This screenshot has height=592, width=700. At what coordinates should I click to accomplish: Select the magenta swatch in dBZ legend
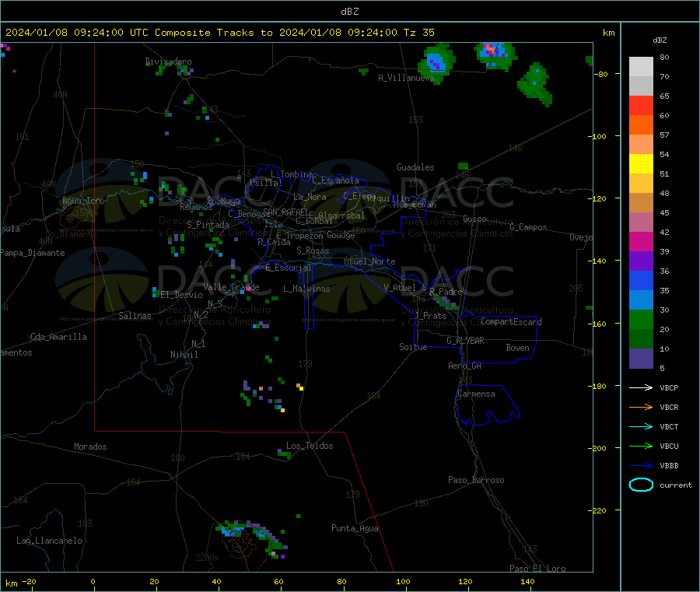[x=641, y=241]
